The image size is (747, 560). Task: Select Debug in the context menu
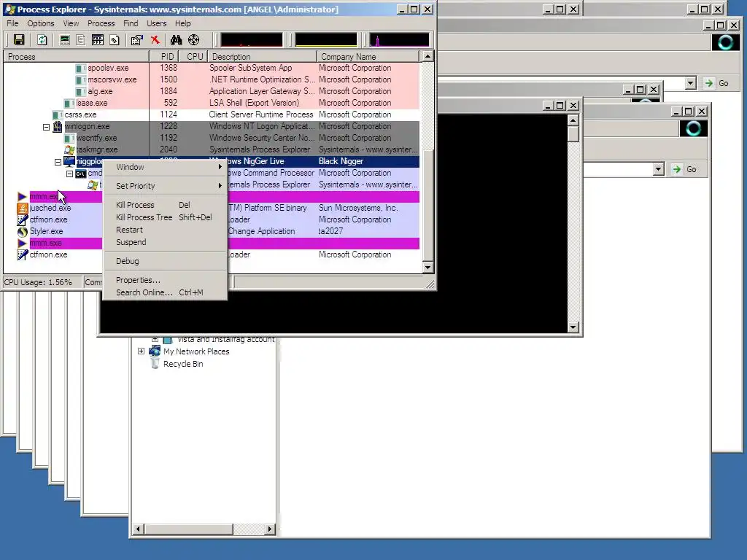(165, 261)
